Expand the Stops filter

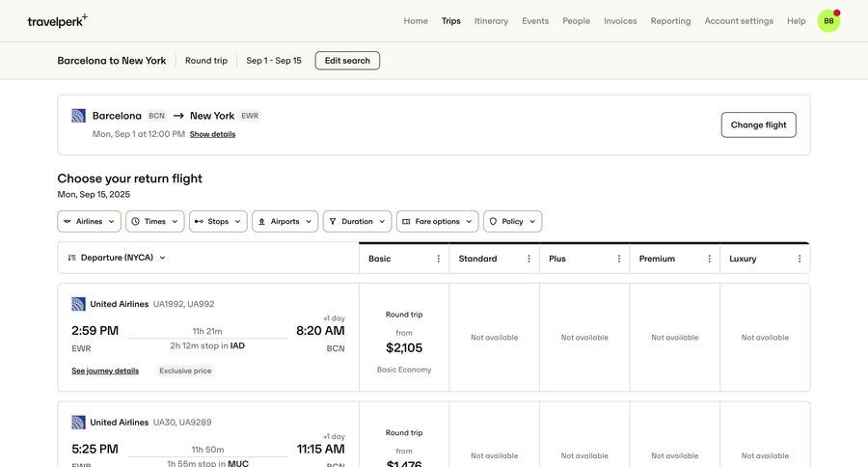point(218,221)
